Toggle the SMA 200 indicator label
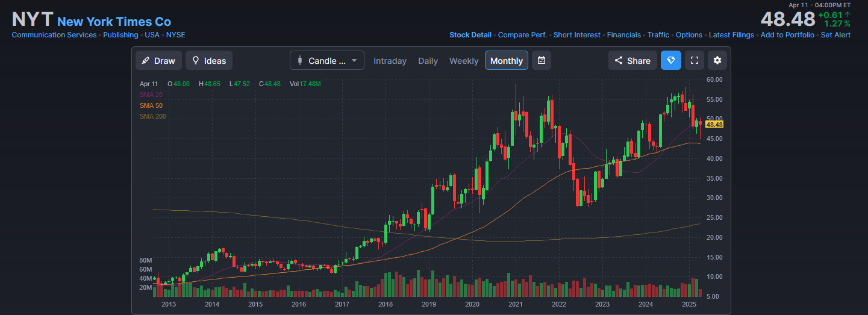Viewport: 868px width, 315px height. (152, 116)
